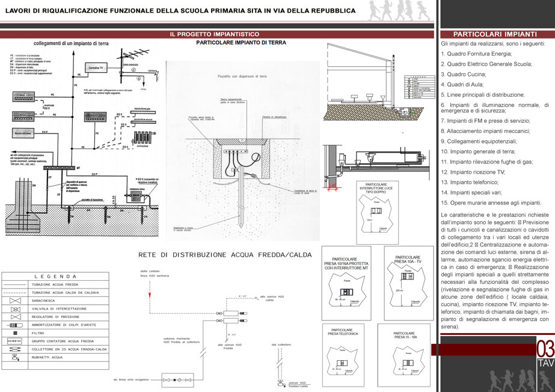The height and width of the screenshot is (392, 555).
Task: Select the Ammortizzatore di Colpi d'Ariete symbol
Action: [x=15, y=325]
